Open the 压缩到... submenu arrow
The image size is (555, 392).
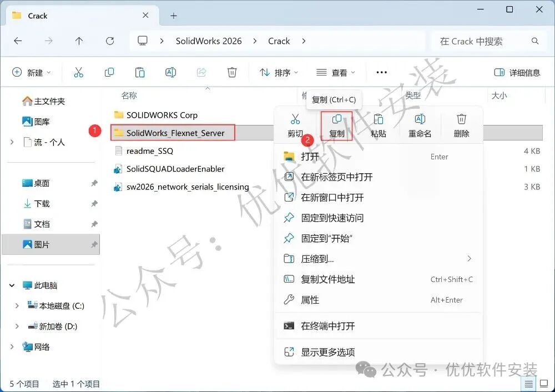pyautogui.click(x=470, y=259)
